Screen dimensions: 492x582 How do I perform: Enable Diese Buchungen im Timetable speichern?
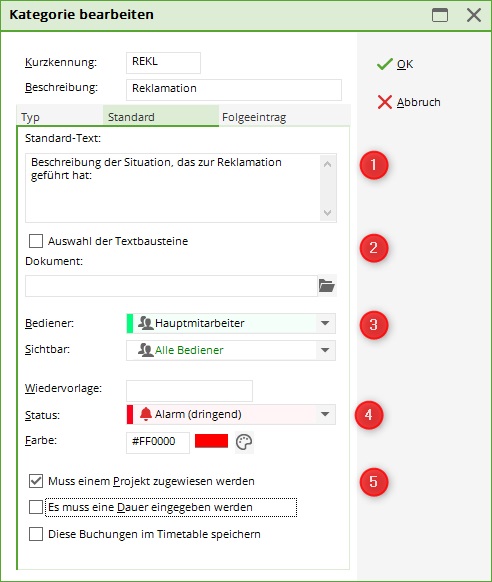pos(36,534)
